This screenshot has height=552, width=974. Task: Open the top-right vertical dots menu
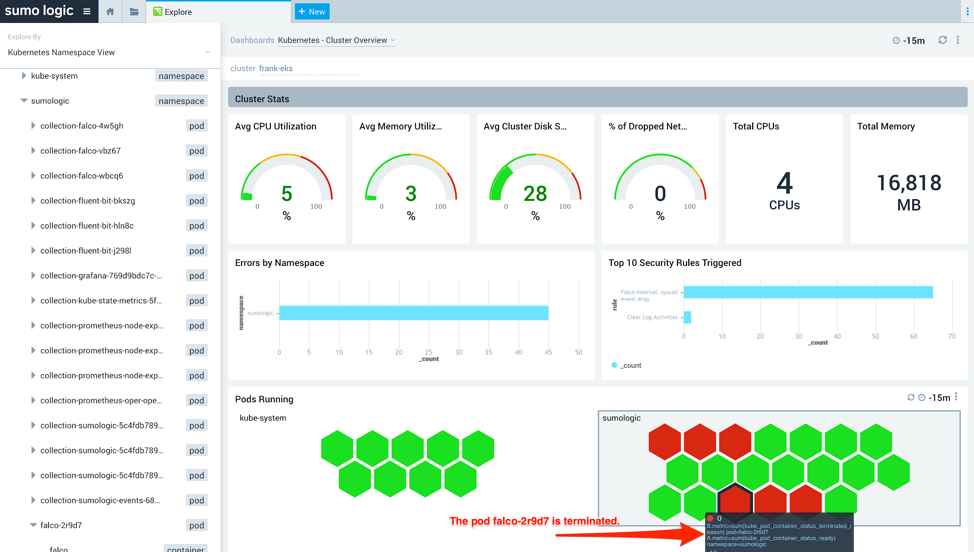967,11
